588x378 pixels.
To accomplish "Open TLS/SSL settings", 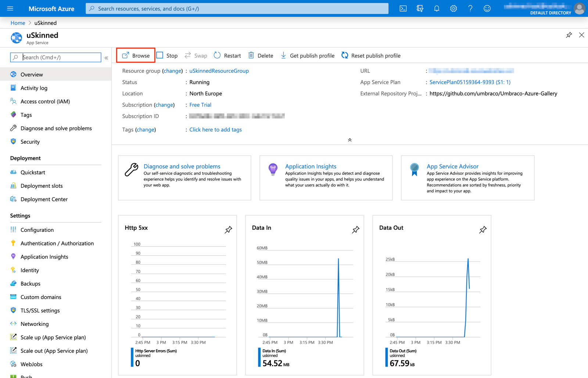I will click(x=55, y=310).
